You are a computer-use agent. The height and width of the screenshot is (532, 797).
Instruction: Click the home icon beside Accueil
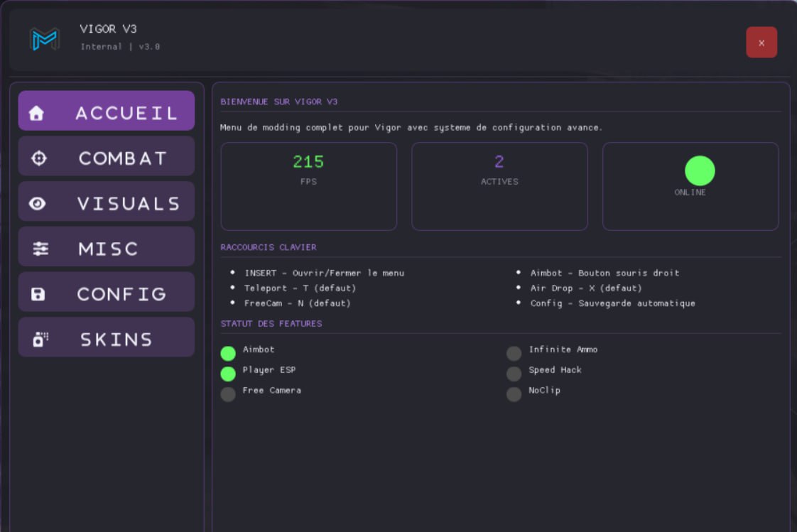[36, 113]
